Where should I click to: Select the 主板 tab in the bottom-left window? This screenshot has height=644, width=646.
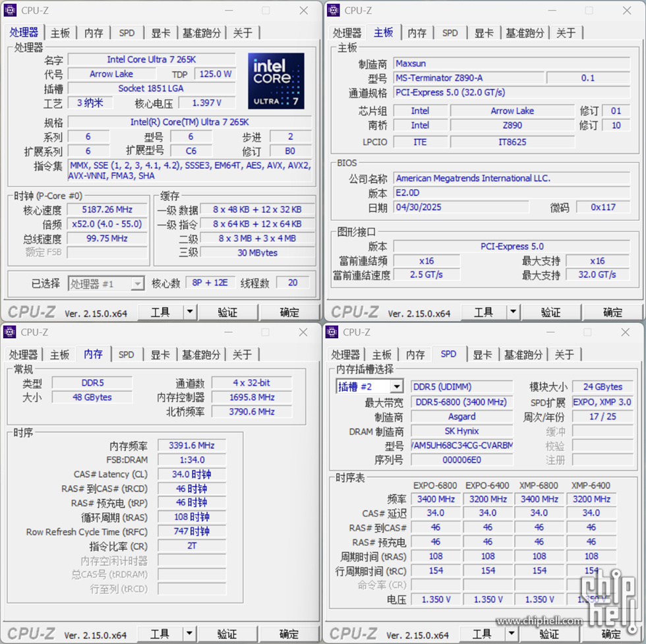(60, 355)
